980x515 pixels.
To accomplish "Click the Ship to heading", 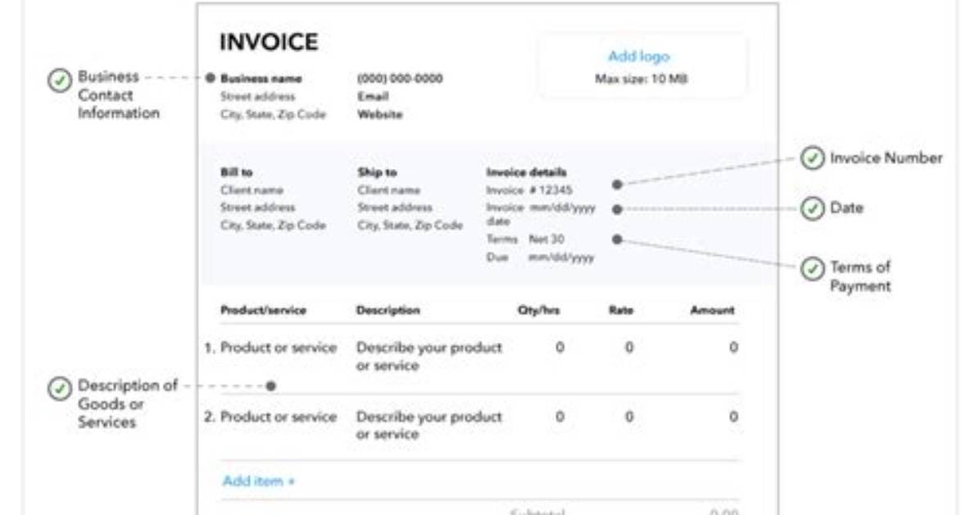I will click(x=377, y=172).
